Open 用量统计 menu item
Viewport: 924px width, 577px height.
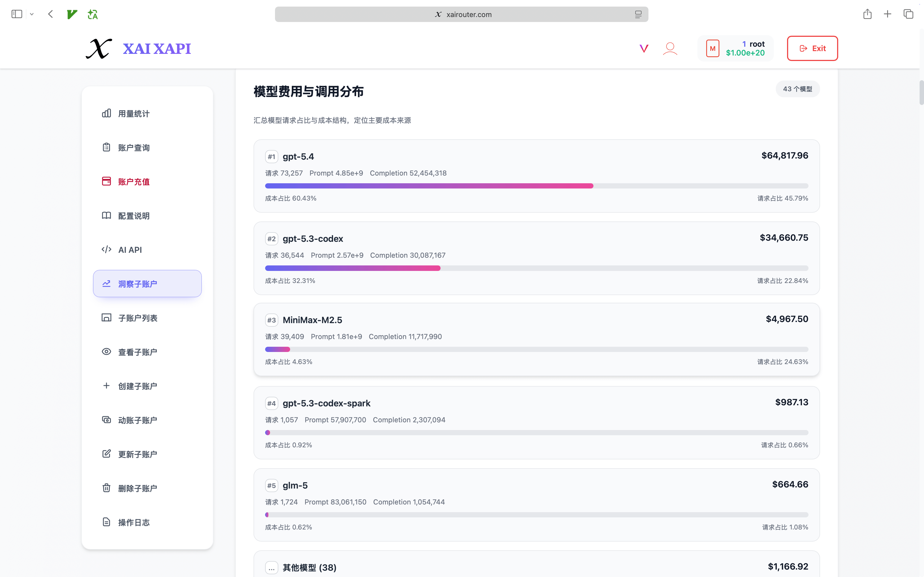[134, 114]
